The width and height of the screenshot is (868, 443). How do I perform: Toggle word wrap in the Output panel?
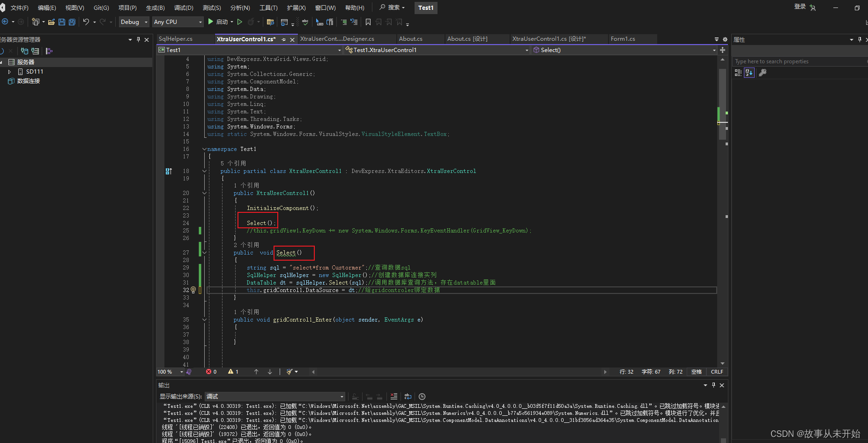(x=408, y=396)
